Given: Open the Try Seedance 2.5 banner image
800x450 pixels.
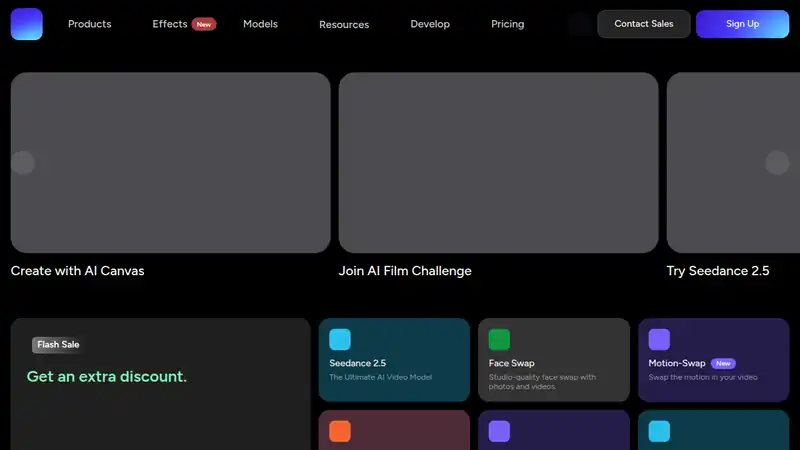Looking at the screenshot, I should click(733, 162).
